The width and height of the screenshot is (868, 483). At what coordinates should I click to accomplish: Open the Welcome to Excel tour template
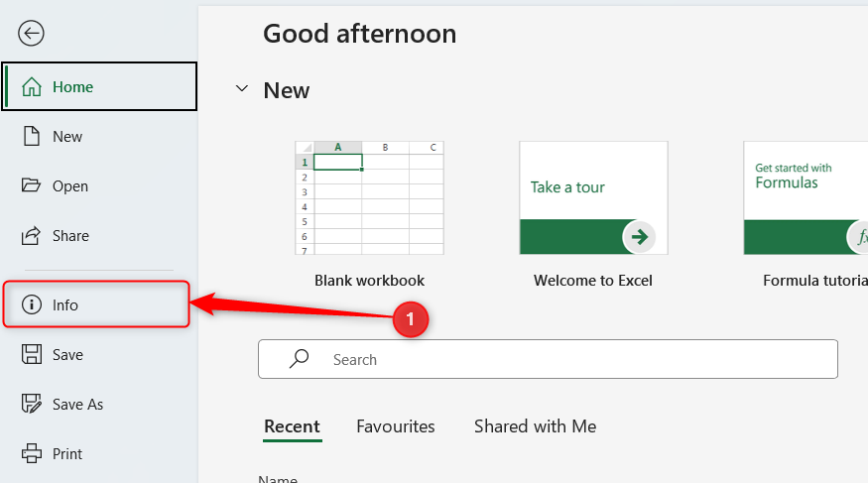(593, 198)
